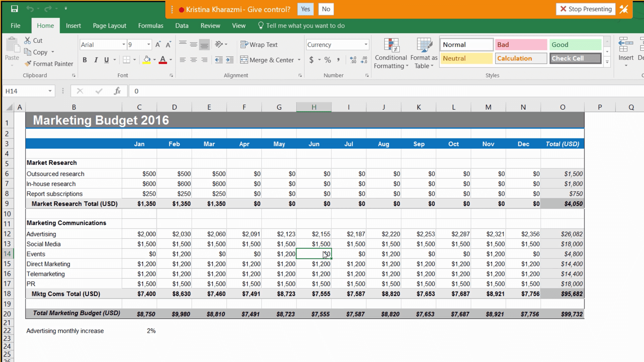The image size is (644, 362).
Task: Click Merge & Center button
Action: (267, 60)
